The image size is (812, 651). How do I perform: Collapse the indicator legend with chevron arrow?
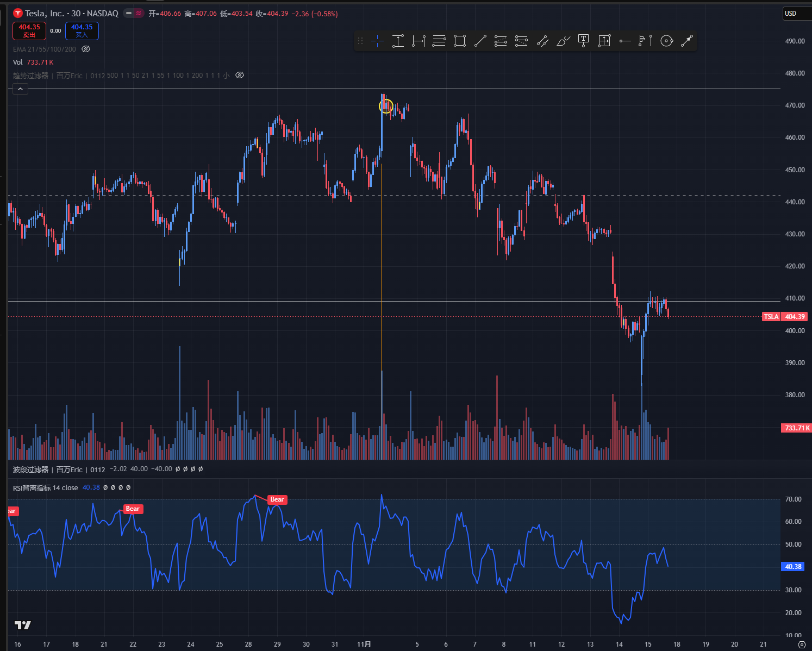(x=20, y=89)
